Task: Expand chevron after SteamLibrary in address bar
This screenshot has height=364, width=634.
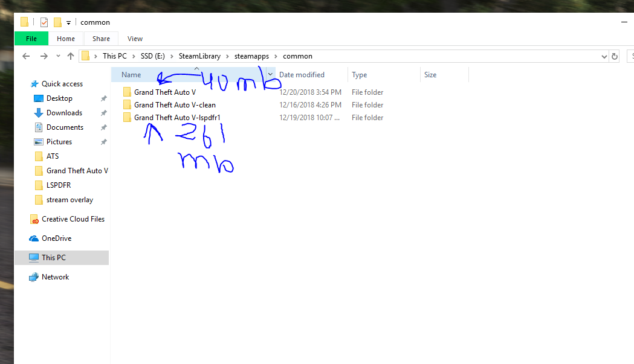Action: (228, 56)
